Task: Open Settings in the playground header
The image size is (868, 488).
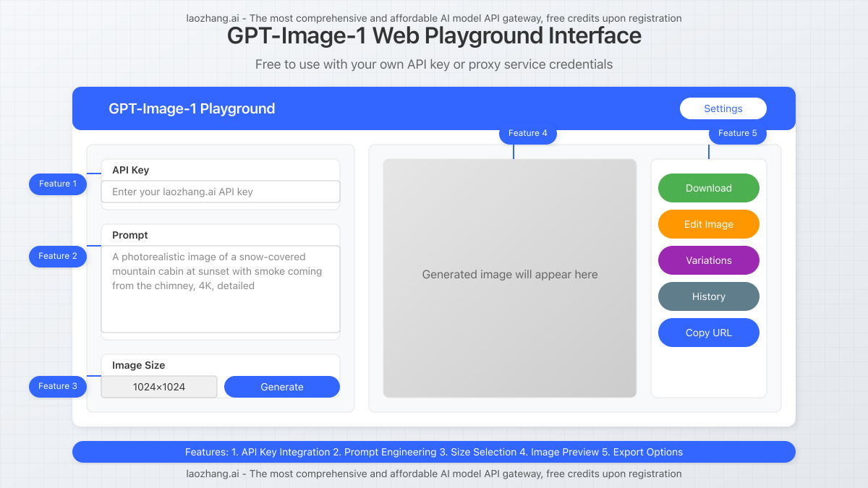Action: [723, 108]
